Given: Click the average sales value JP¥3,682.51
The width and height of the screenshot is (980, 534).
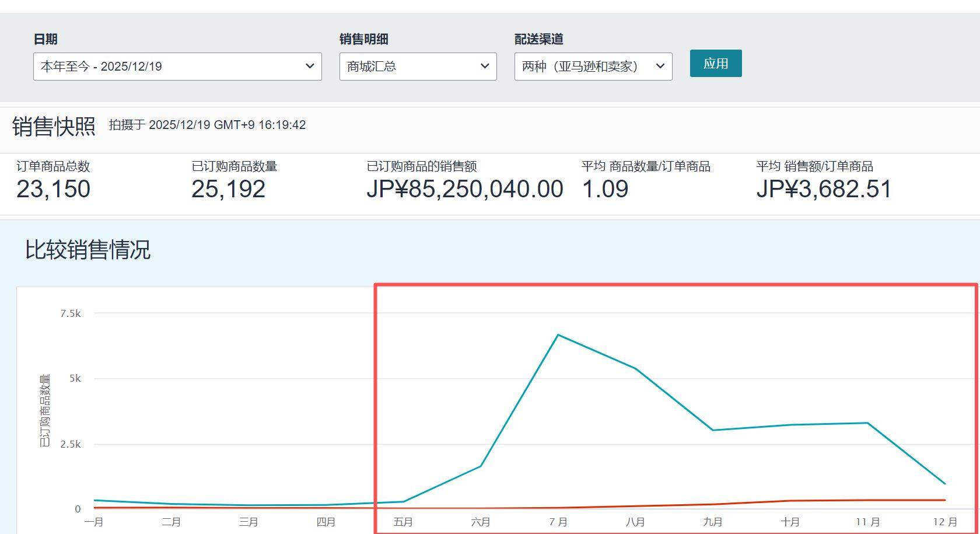Looking at the screenshot, I should 824,189.
